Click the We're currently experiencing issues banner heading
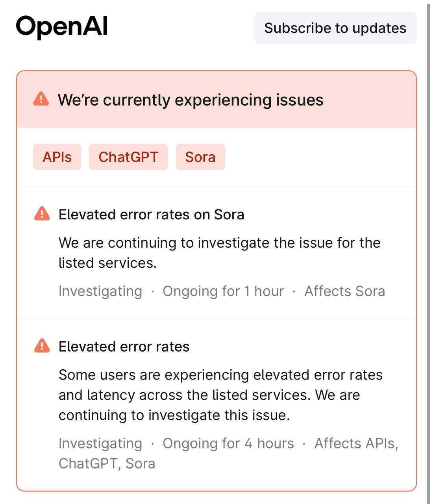 tap(191, 100)
